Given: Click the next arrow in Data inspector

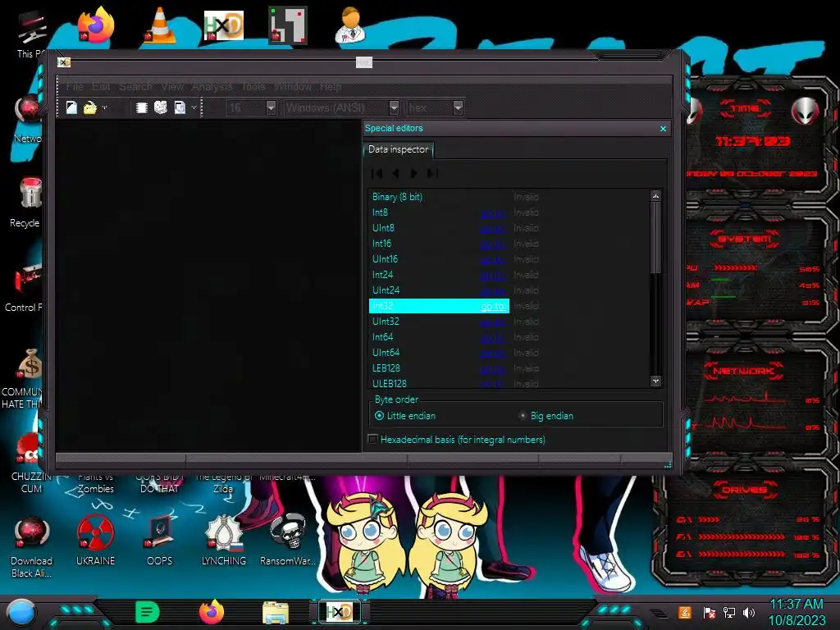Looking at the screenshot, I should click(413, 173).
